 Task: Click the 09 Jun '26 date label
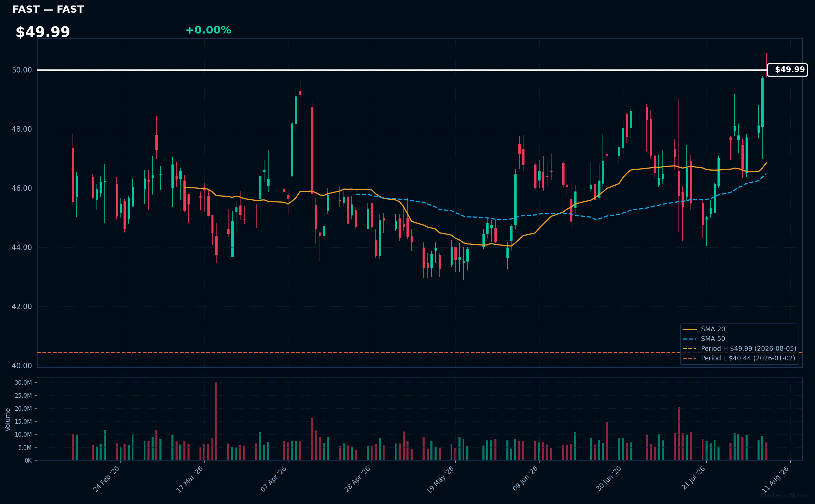coord(525,479)
